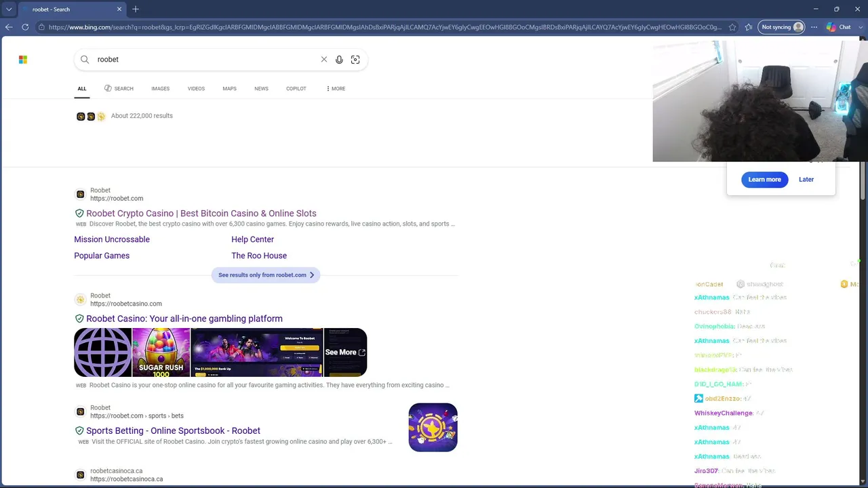Select the 'roobet - Search' browser tab
Viewport: 868px width, 488px height.
coord(72,9)
